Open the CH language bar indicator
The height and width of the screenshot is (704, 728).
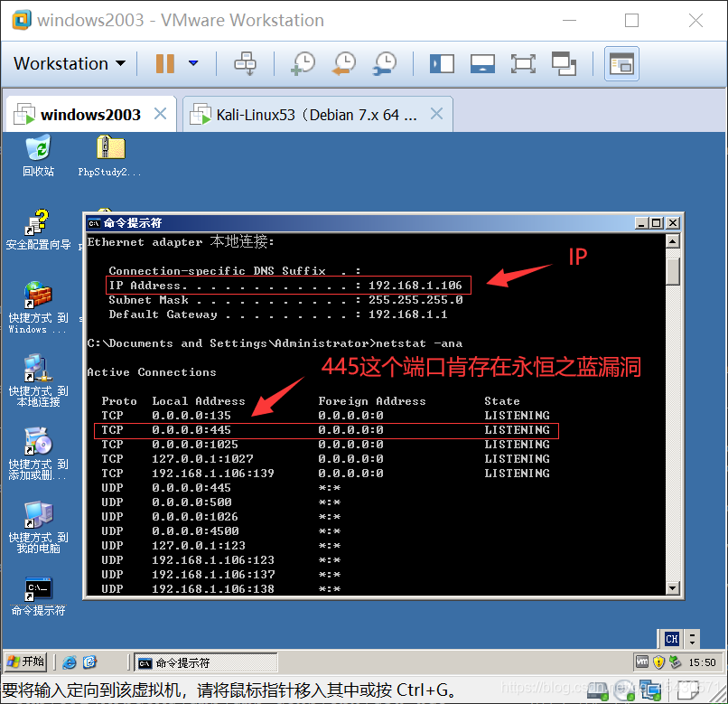click(671, 639)
